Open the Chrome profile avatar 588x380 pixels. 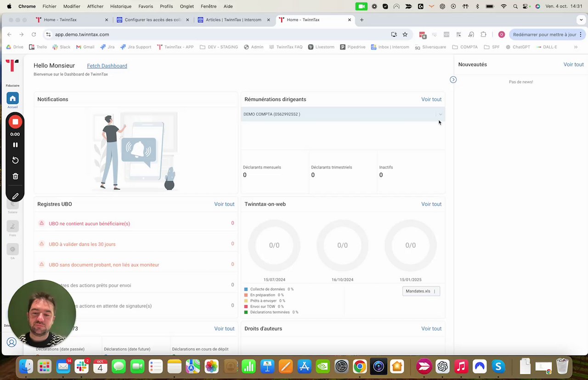click(x=501, y=34)
